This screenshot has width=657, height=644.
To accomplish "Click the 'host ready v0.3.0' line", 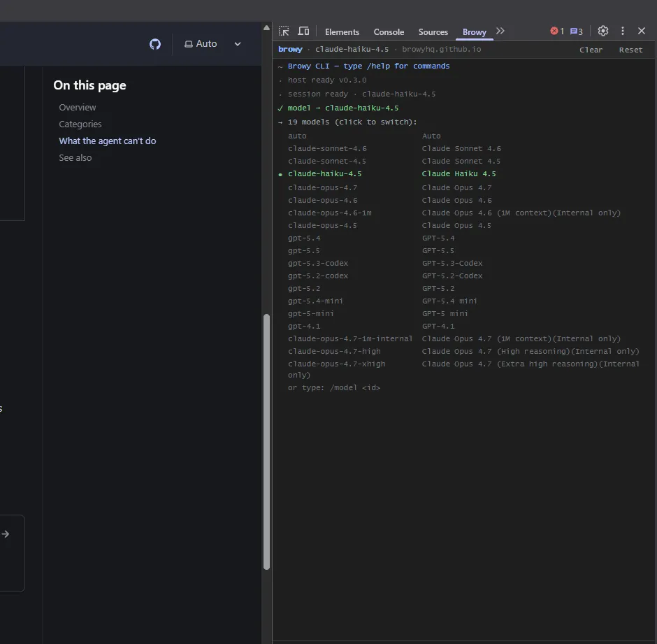I will [x=327, y=80].
